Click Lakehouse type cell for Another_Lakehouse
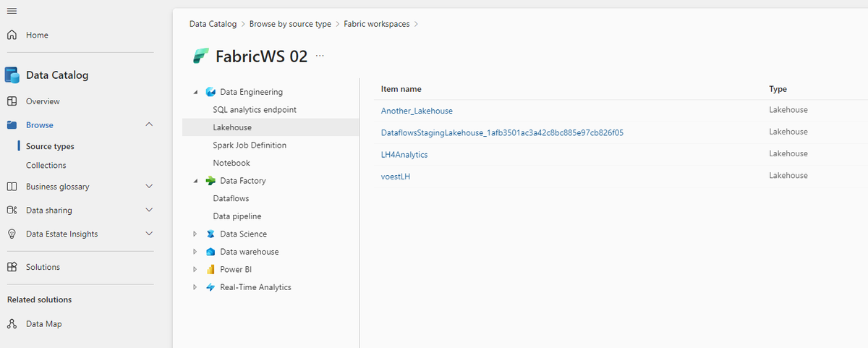868x348 pixels. click(x=788, y=110)
